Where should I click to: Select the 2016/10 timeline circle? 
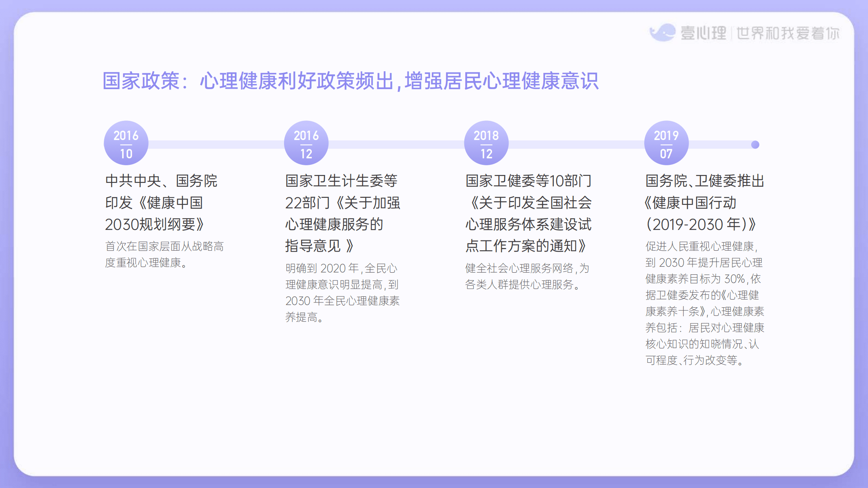[x=125, y=143]
